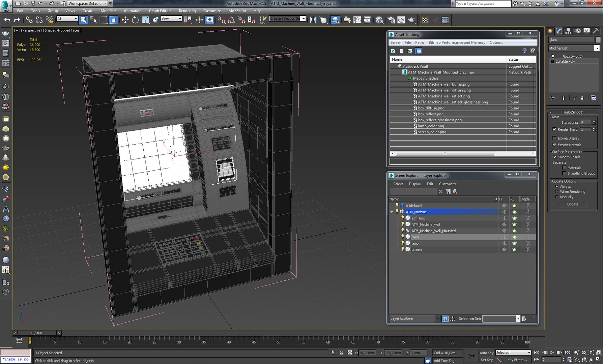Toggle visibility bulb of lamp object
Viewport: 603px width, 364px height.
coord(402,243)
